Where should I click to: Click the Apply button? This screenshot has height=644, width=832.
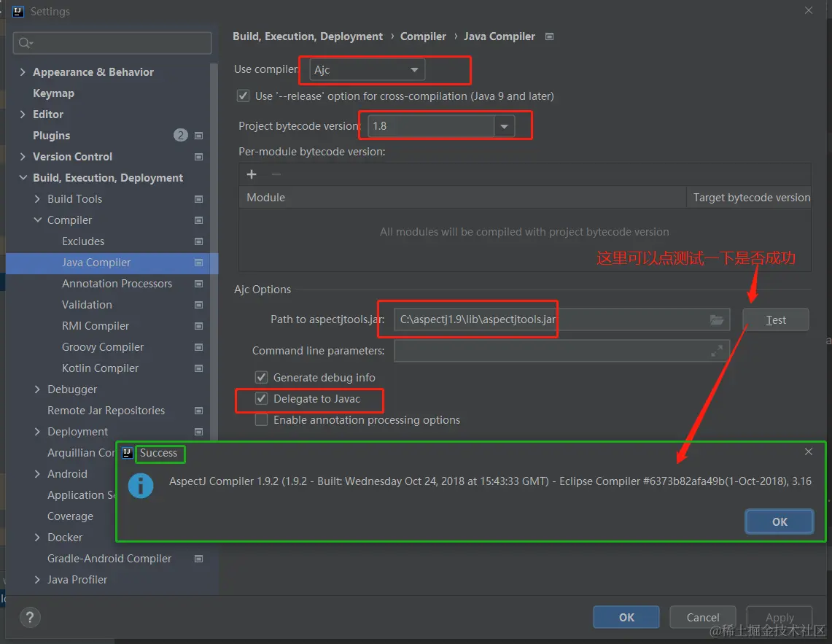(779, 618)
